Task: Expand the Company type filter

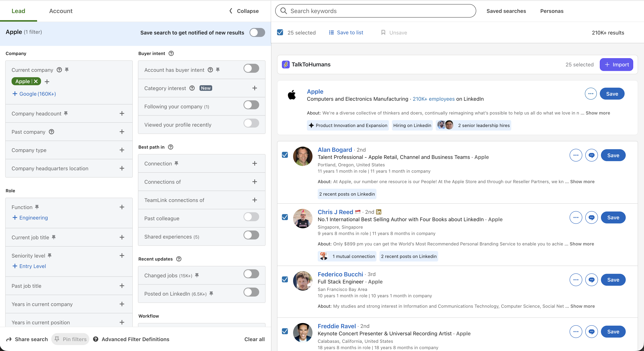Action: (122, 150)
